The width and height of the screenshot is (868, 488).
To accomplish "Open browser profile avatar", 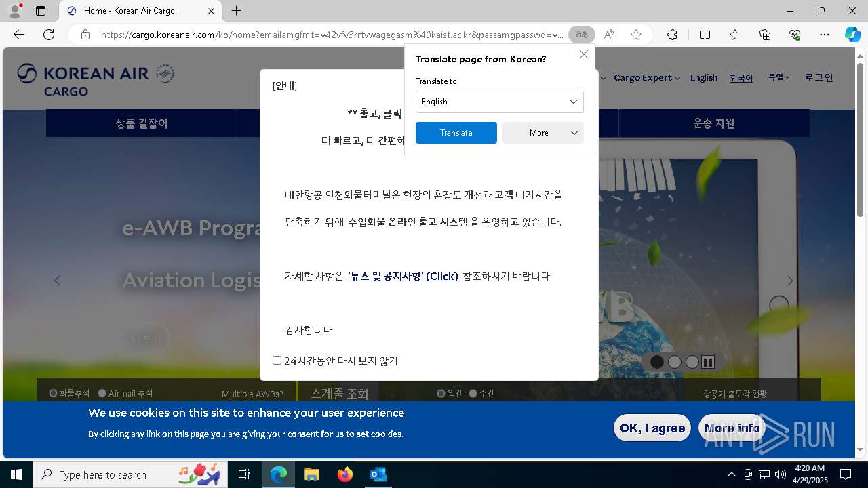I will click(15, 11).
